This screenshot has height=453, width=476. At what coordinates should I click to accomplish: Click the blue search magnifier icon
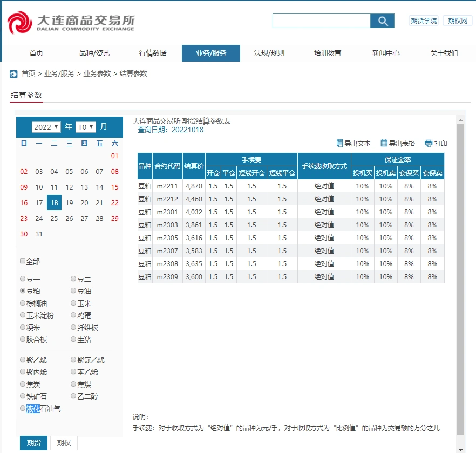point(383,21)
